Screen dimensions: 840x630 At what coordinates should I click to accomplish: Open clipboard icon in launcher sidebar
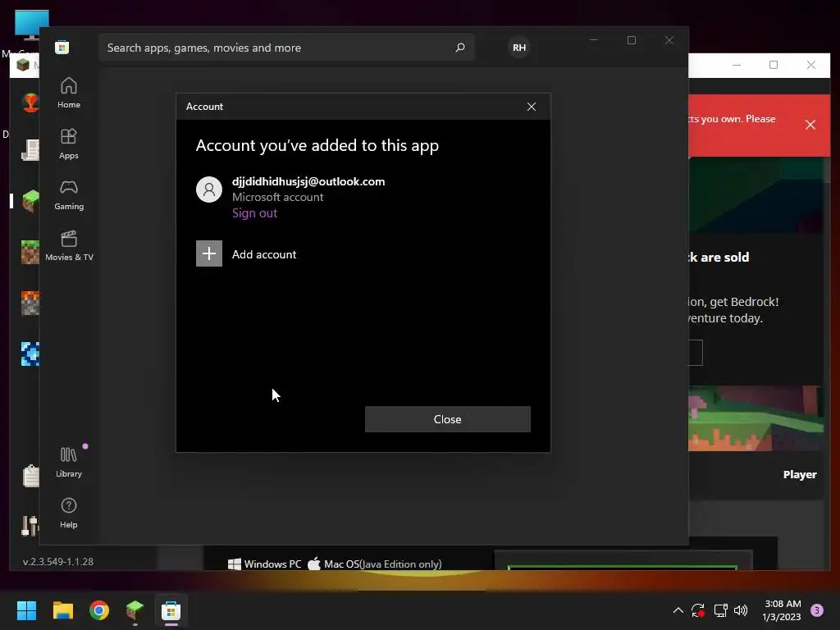pos(31,476)
